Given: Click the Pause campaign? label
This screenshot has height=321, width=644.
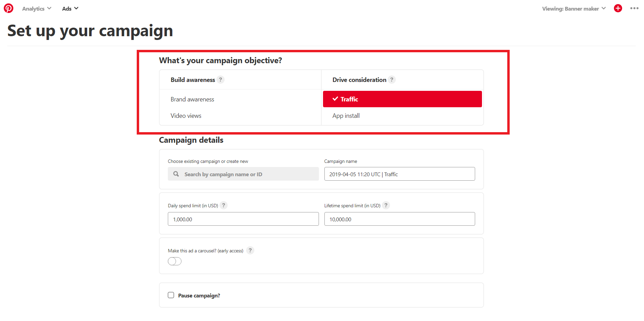Looking at the screenshot, I should pyautogui.click(x=199, y=295).
